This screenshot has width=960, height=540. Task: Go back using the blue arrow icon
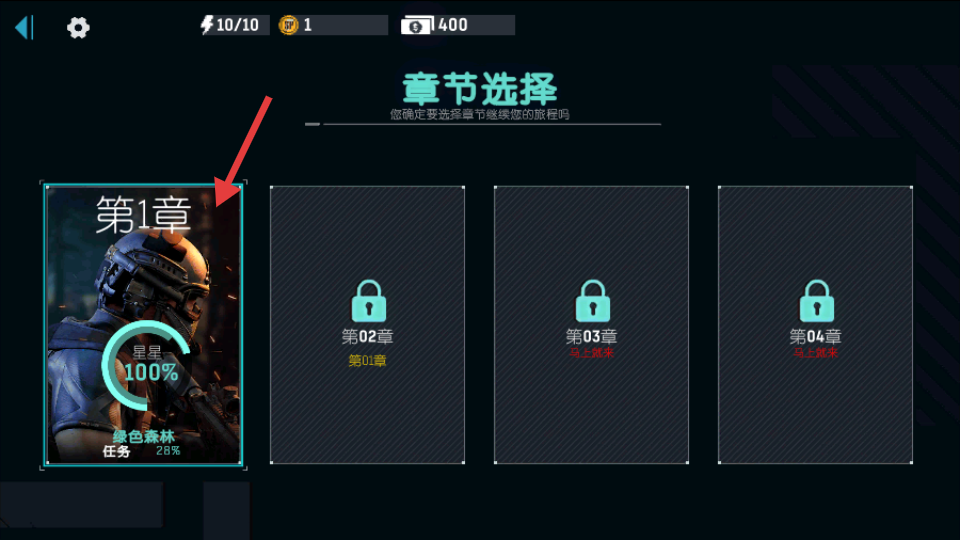click(x=24, y=28)
